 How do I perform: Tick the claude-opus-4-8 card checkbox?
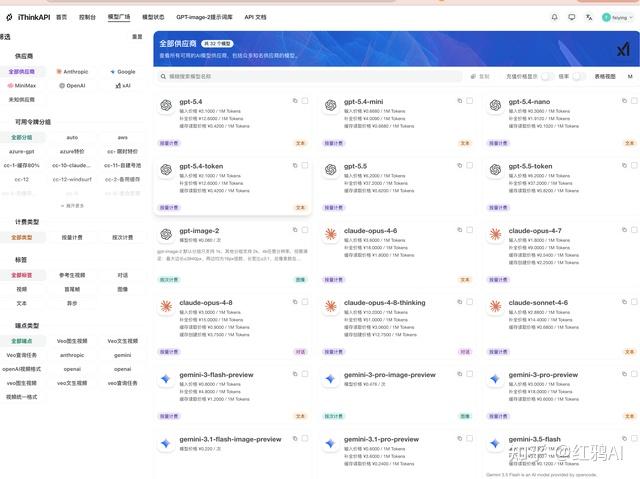pos(305,302)
